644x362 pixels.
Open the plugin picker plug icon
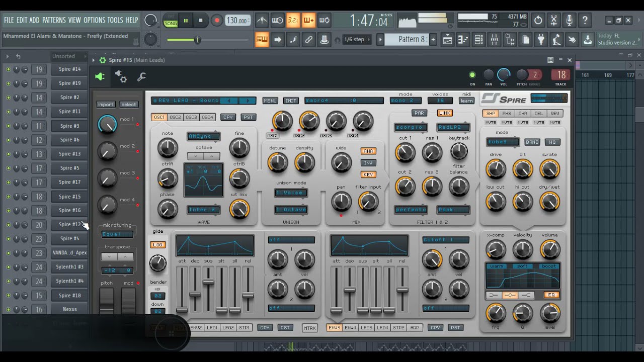(x=541, y=40)
